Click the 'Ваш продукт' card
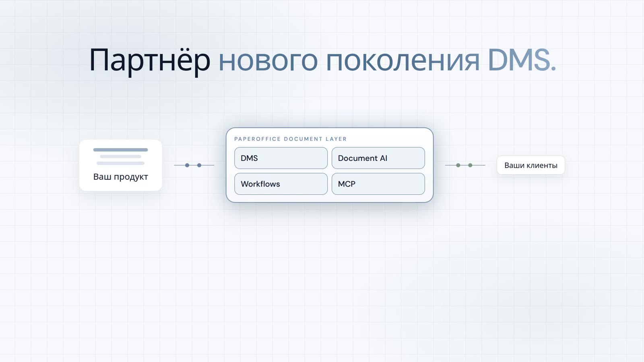The width and height of the screenshot is (644, 362). 121,165
